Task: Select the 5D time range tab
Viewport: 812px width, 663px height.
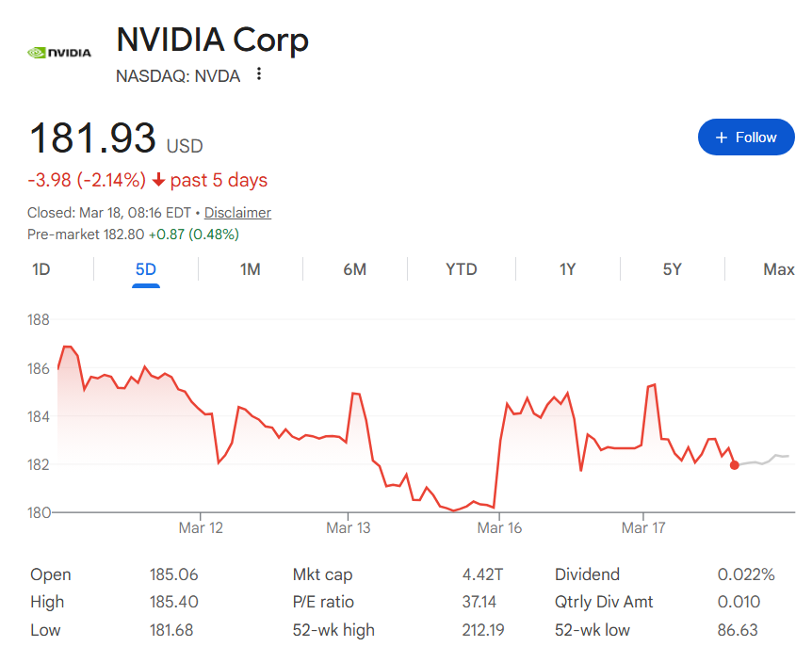Action: [146, 269]
